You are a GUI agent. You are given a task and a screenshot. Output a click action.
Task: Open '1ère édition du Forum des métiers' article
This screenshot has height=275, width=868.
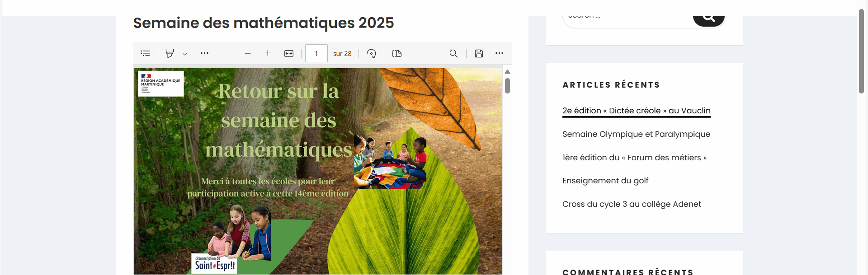click(x=634, y=158)
